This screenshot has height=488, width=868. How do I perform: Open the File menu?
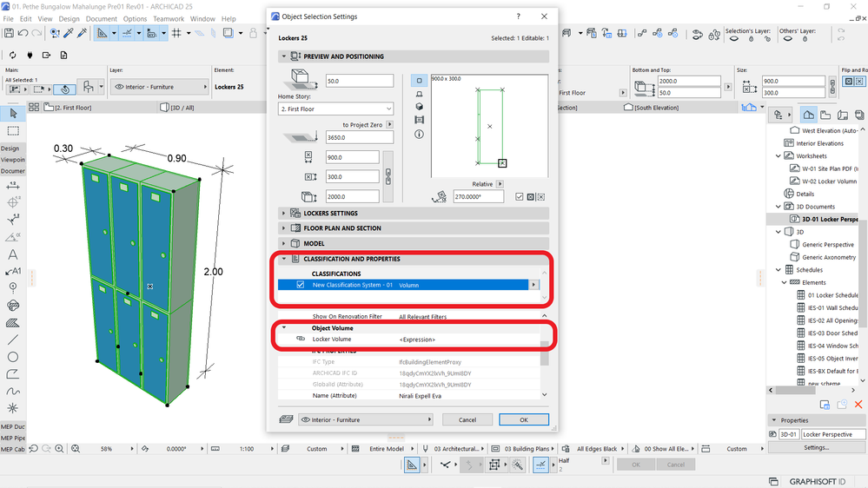[9, 19]
